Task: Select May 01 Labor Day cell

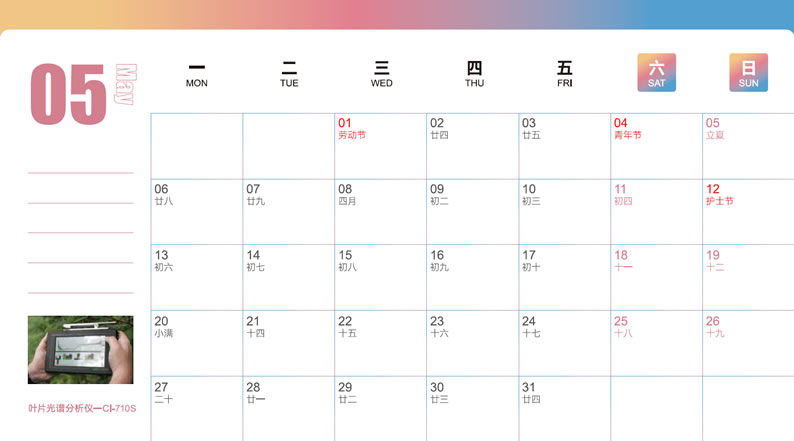Action: pos(380,146)
